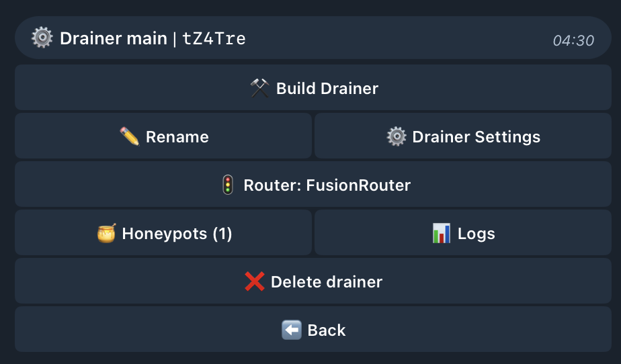Viewport: 621px width, 364px height.
Task: Select the Build Drainer text label
Action: click(327, 88)
